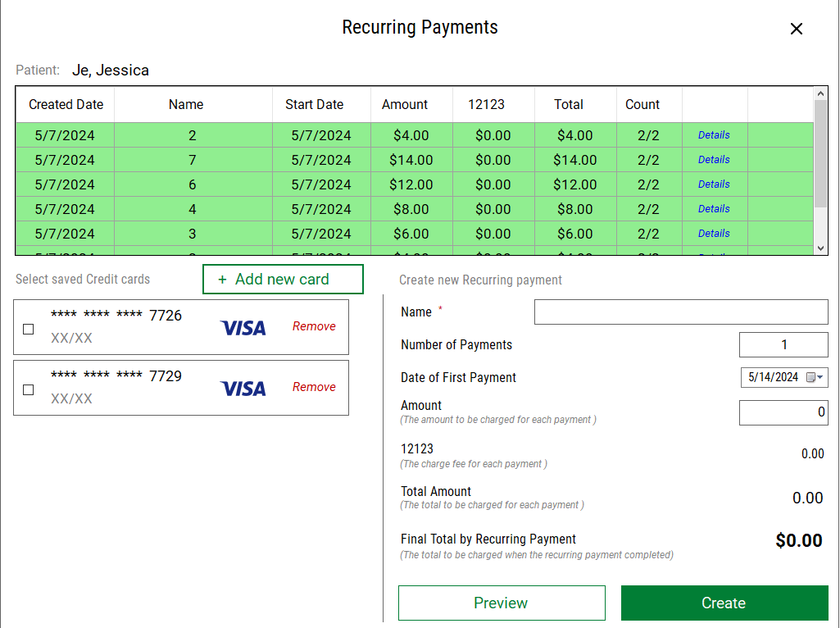
Task: Click the Name input field
Action: coord(681,312)
